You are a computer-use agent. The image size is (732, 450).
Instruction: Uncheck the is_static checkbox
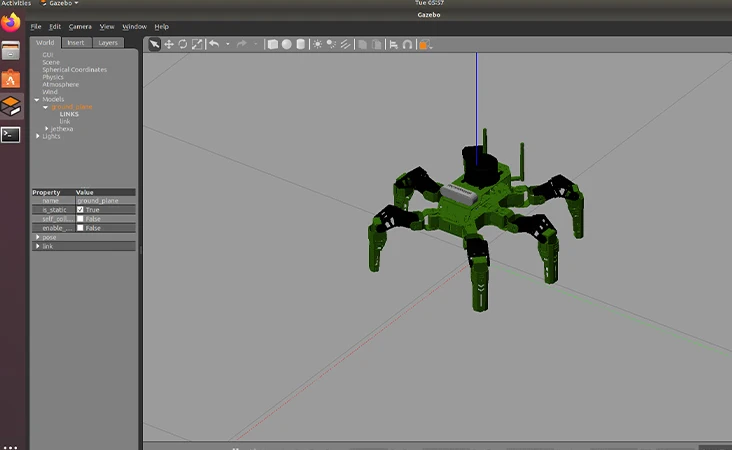click(x=81, y=210)
